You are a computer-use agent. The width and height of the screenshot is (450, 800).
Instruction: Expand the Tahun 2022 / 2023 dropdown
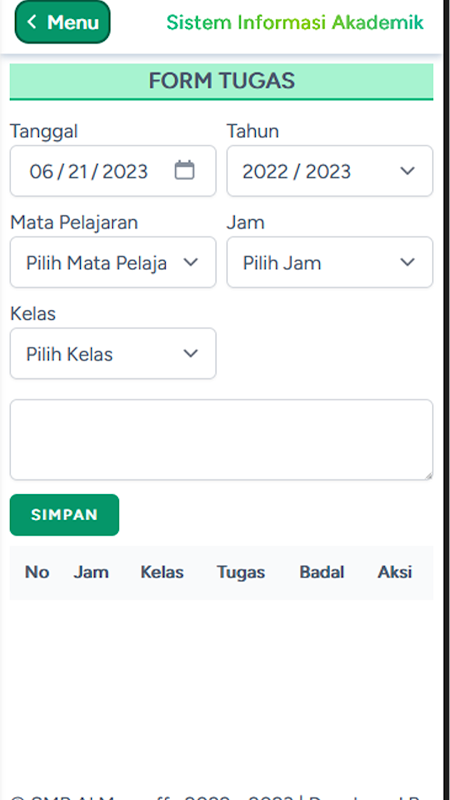pyautogui.click(x=330, y=171)
